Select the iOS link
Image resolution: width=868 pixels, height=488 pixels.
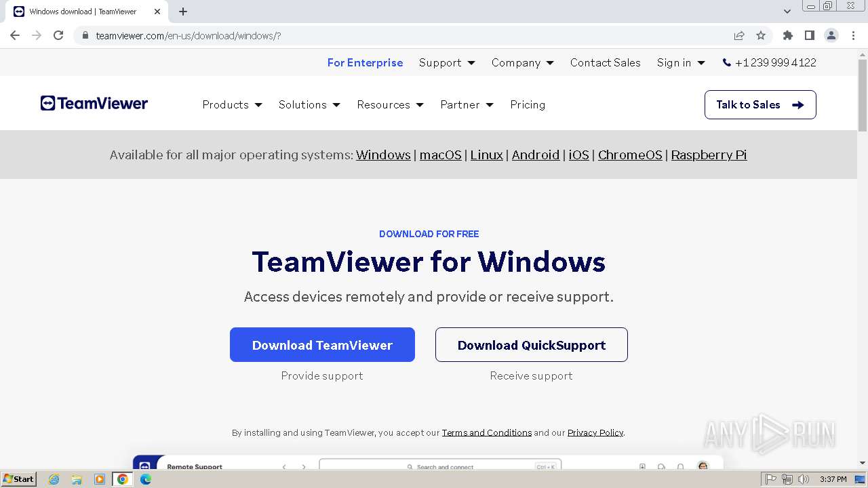[578, 155]
